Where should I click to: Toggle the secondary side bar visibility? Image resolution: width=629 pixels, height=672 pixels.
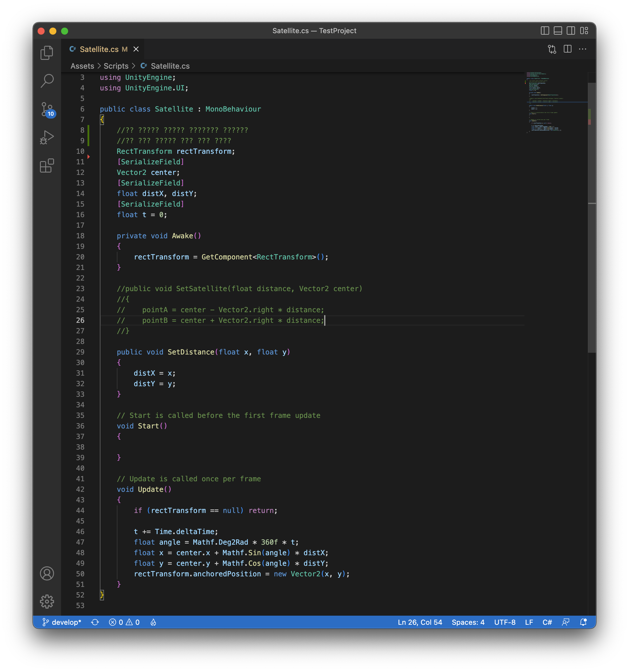click(x=571, y=31)
